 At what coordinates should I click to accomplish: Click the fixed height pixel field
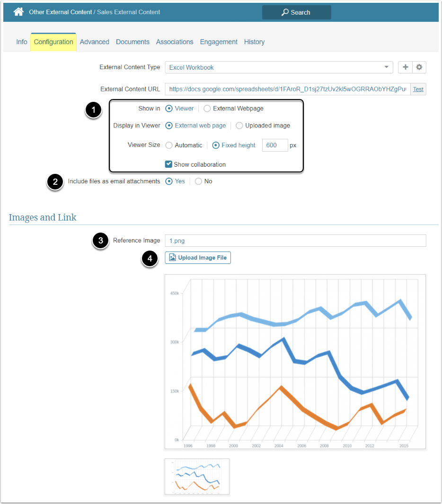(274, 145)
